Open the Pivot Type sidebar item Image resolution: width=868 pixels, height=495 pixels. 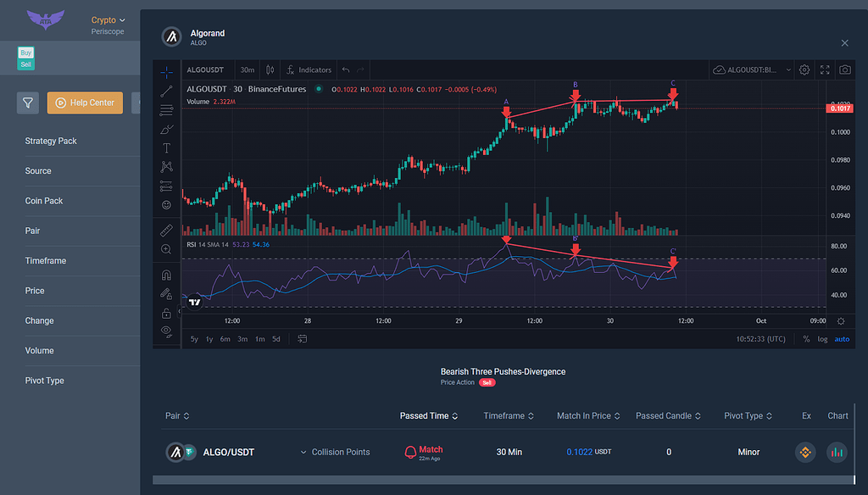44,380
